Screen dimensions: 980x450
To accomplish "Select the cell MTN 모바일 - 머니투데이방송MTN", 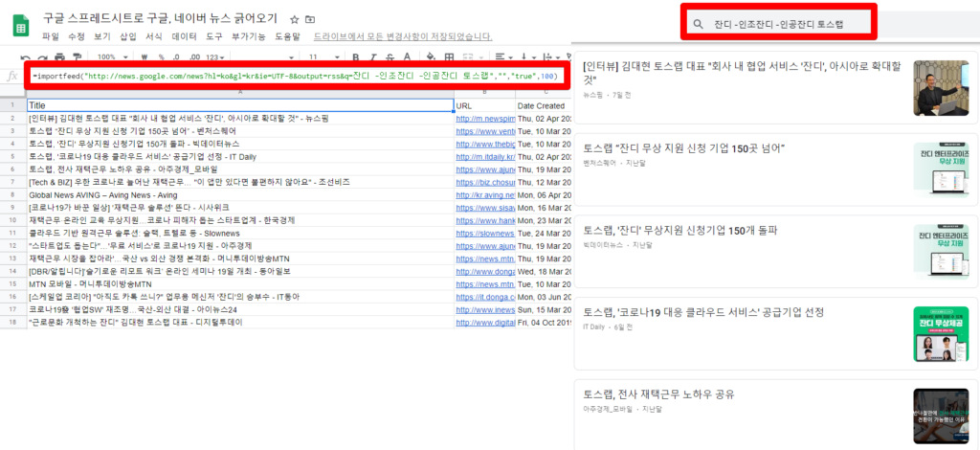I will pos(240,284).
